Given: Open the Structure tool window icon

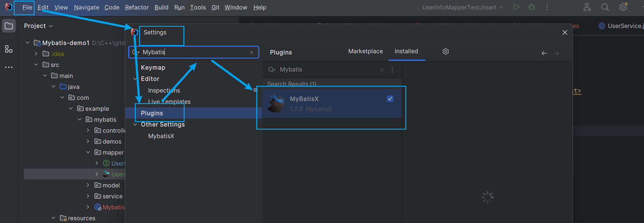Looking at the screenshot, I should click(x=9, y=49).
